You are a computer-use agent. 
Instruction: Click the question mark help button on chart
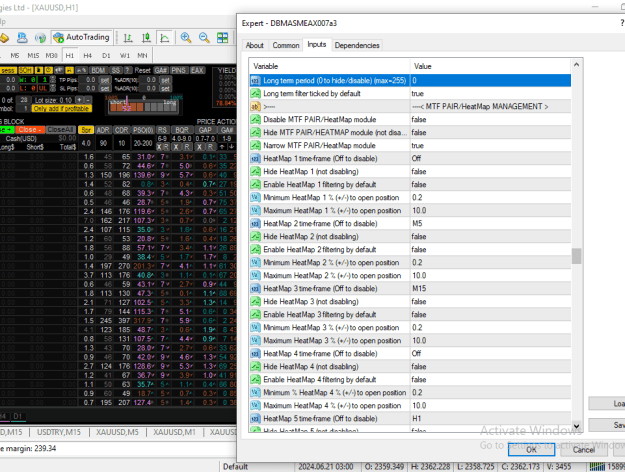pos(128,71)
